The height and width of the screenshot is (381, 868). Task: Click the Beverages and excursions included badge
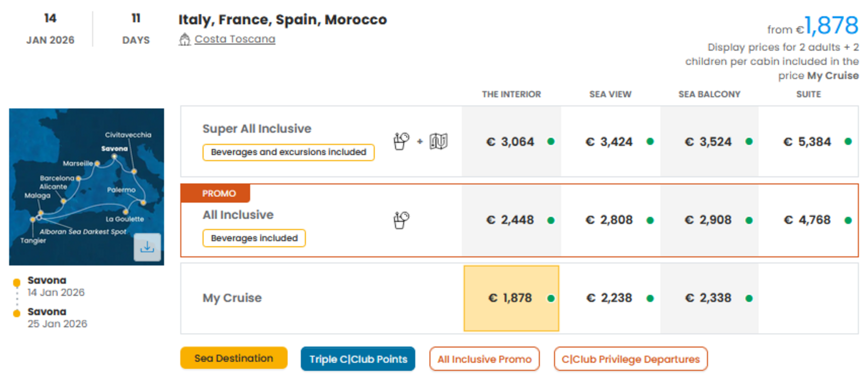tap(288, 152)
